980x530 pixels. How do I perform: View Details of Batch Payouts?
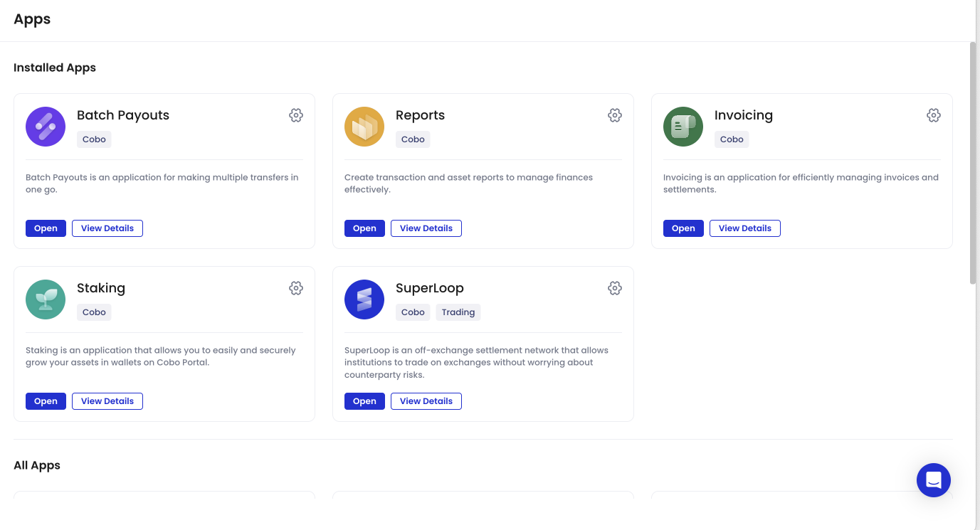(107, 228)
